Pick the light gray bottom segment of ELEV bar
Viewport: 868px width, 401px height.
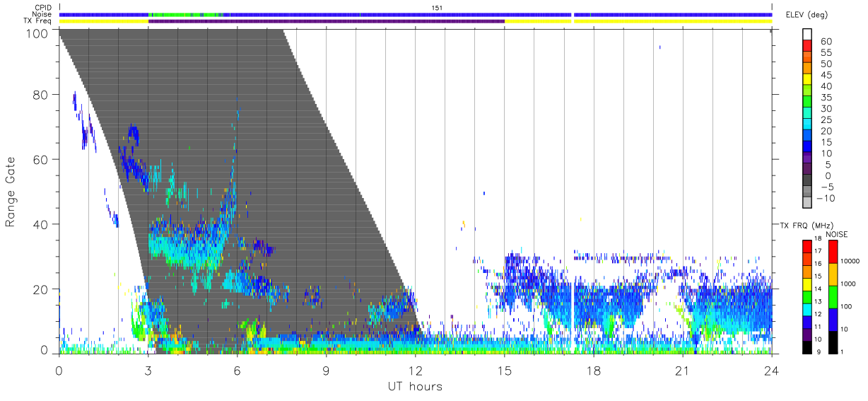click(809, 204)
